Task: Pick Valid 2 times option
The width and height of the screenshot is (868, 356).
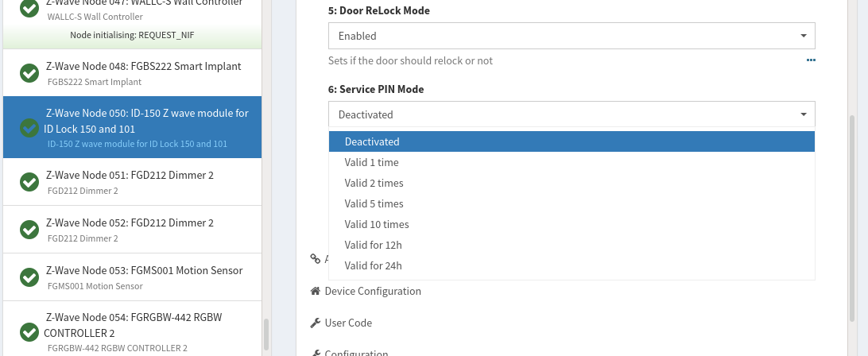Action: [374, 183]
